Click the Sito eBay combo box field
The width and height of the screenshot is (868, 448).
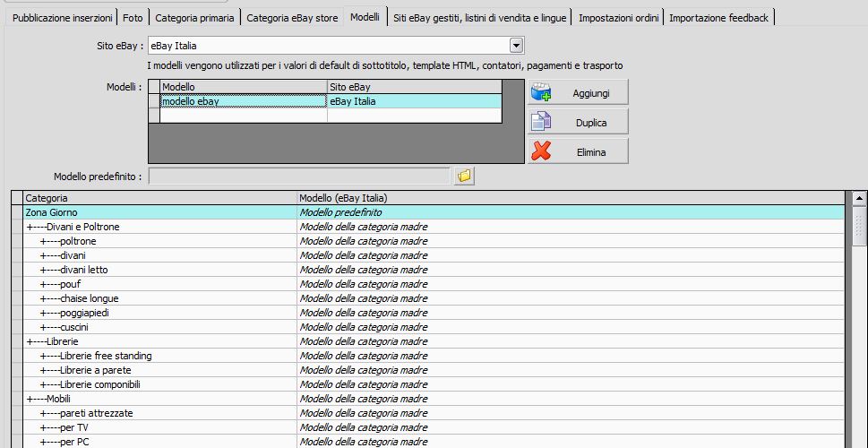pyautogui.click(x=335, y=46)
